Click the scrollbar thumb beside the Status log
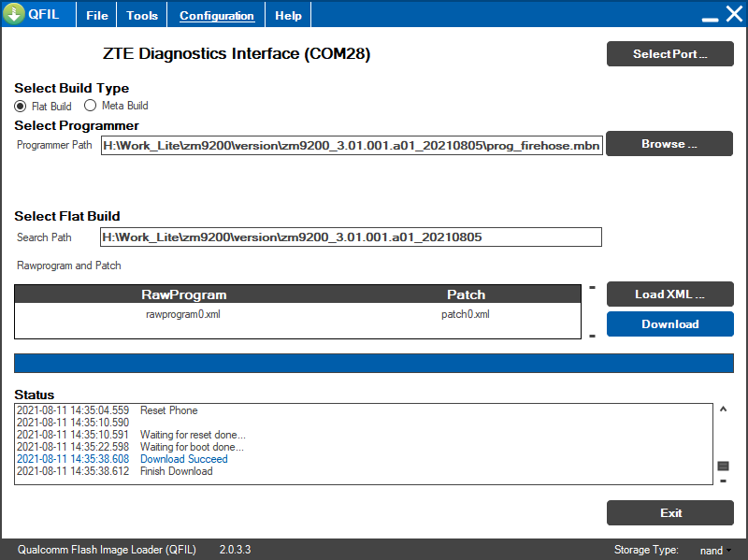The image size is (748, 560). (723, 464)
